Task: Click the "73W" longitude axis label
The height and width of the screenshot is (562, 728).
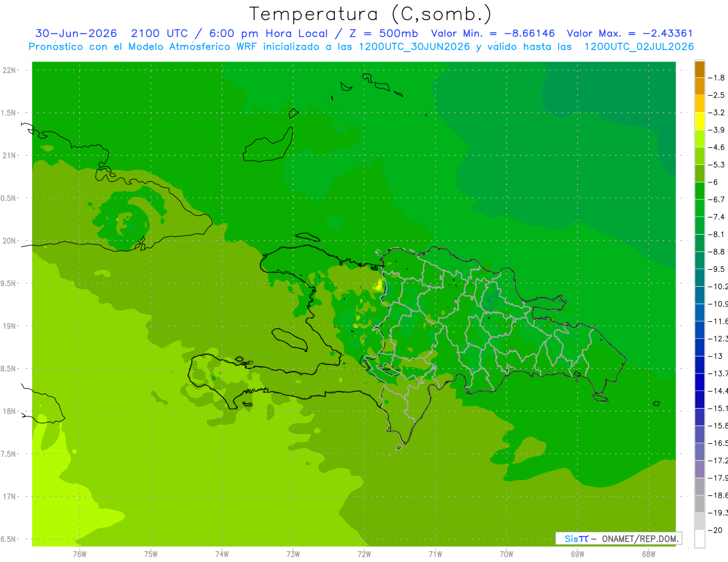Action: point(293,554)
